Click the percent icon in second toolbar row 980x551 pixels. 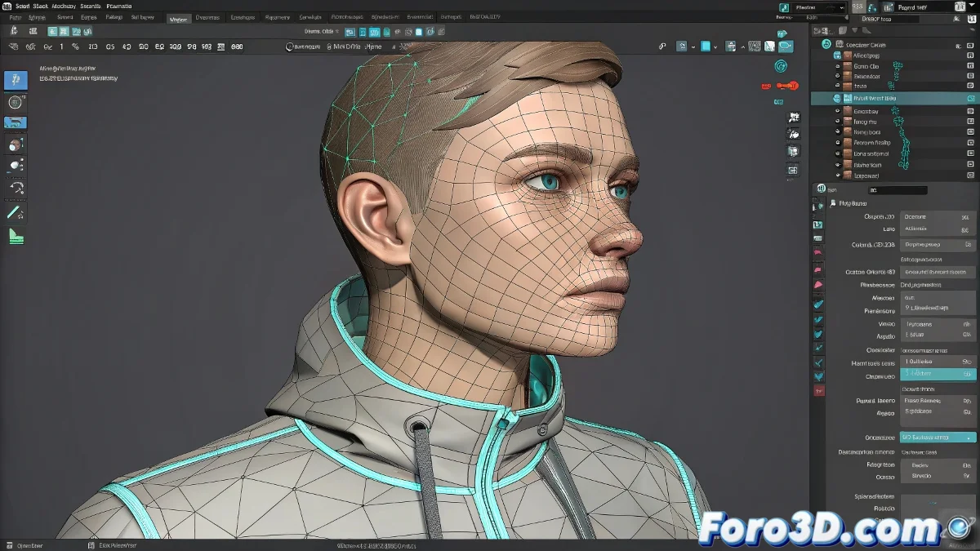75,47
